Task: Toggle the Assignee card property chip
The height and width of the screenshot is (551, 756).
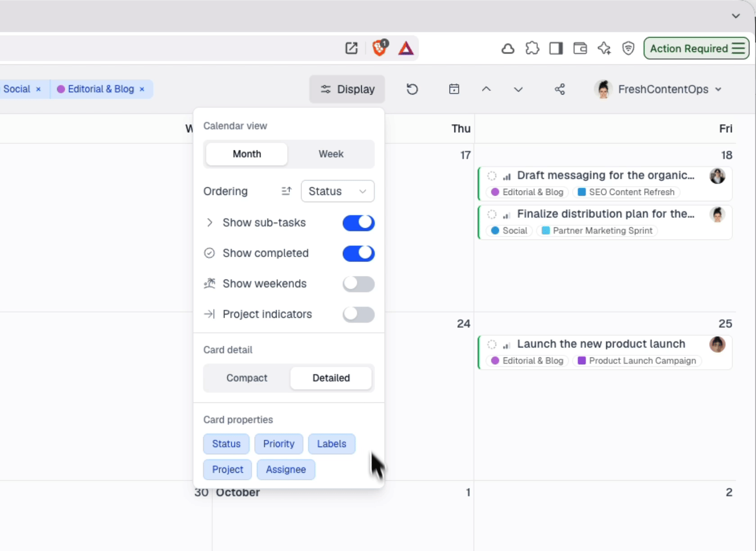Action: coord(286,470)
